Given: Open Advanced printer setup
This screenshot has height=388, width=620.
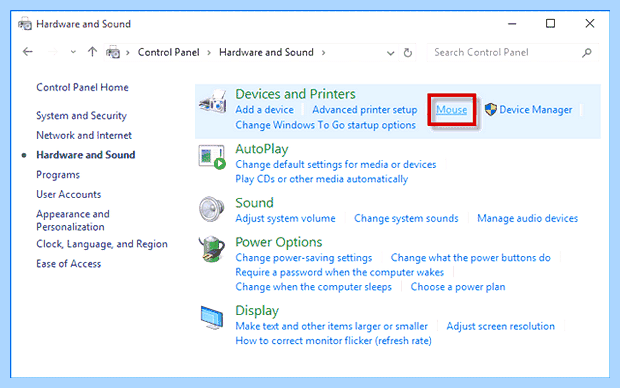Looking at the screenshot, I should pos(365,110).
